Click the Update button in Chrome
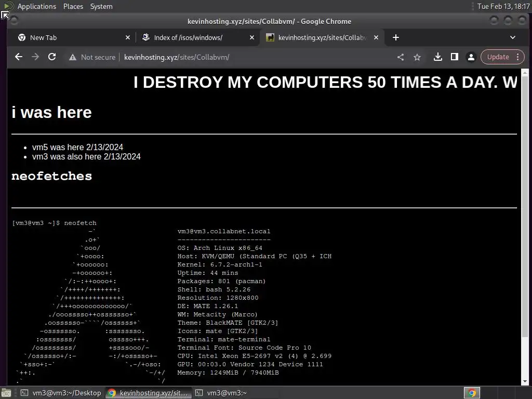The width and height of the screenshot is (532, 399). (x=498, y=57)
